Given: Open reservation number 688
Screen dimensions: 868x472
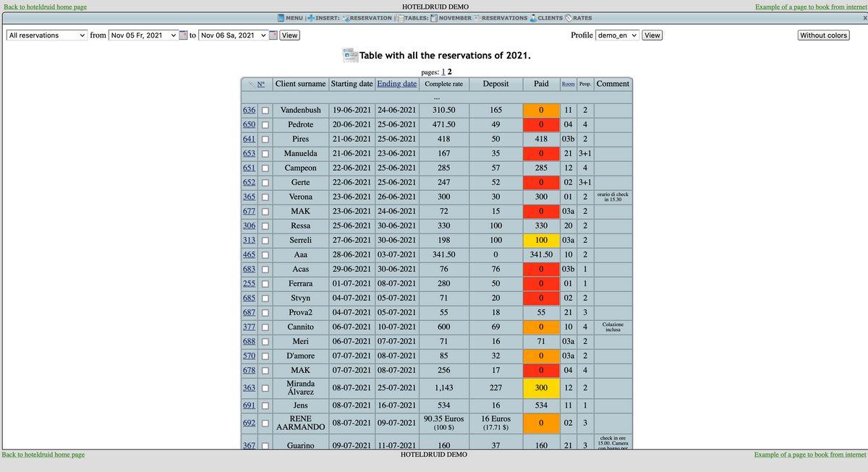Looking at the screenshot, I should [x=249, y=341].
